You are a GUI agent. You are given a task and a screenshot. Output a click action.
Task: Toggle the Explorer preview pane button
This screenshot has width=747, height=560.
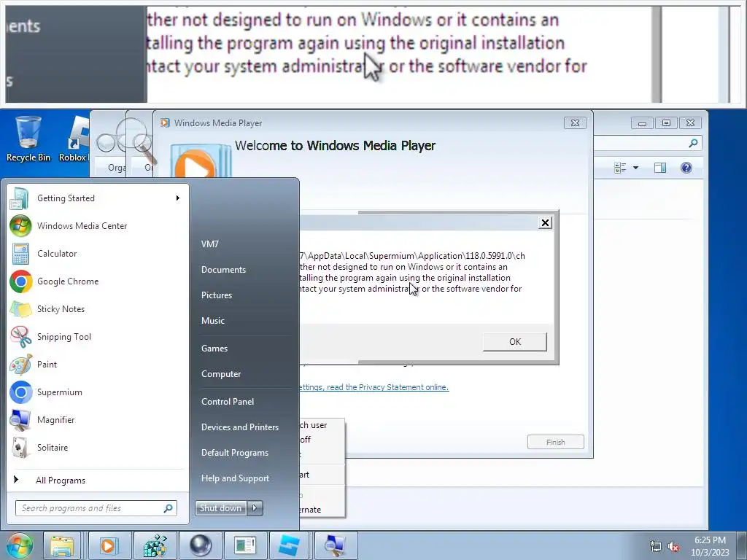[x=659, y=168]
